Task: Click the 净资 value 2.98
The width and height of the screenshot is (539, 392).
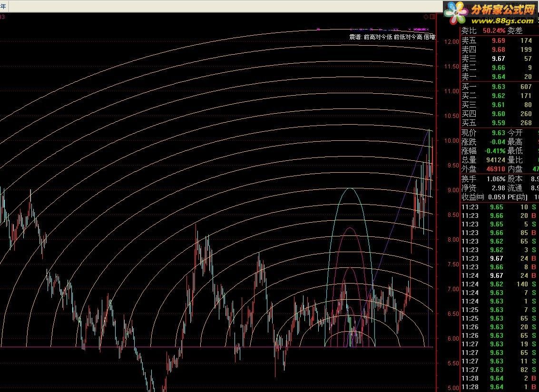Action: point(499,188)
